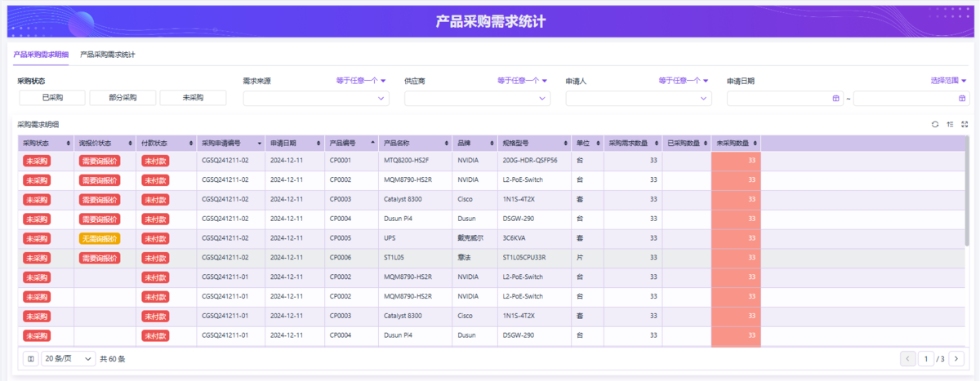Click the page number input box
Viewport: 980px width, 381px height.
tap(927, 359)
